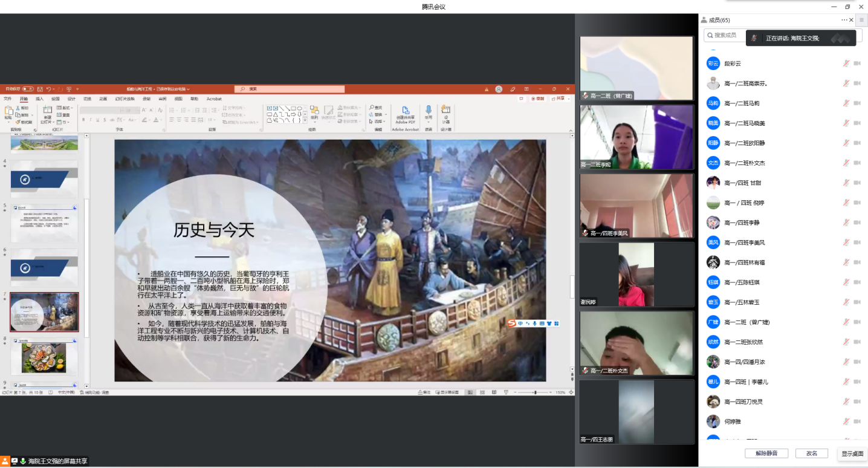Screen dimensions: 868x468
Task: Click the 改名 rename button
Action: click(x=811, y=453)
